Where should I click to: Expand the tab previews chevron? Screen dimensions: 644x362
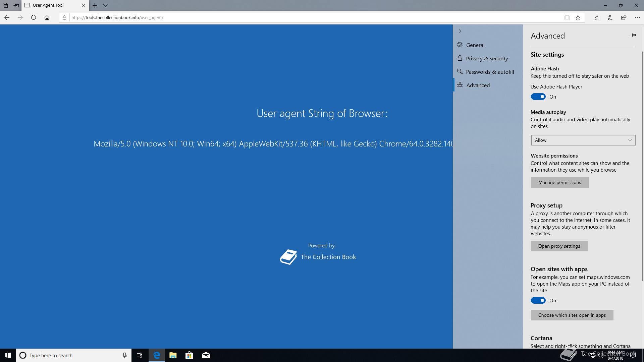pyautogui.click(x=105, y=5)
